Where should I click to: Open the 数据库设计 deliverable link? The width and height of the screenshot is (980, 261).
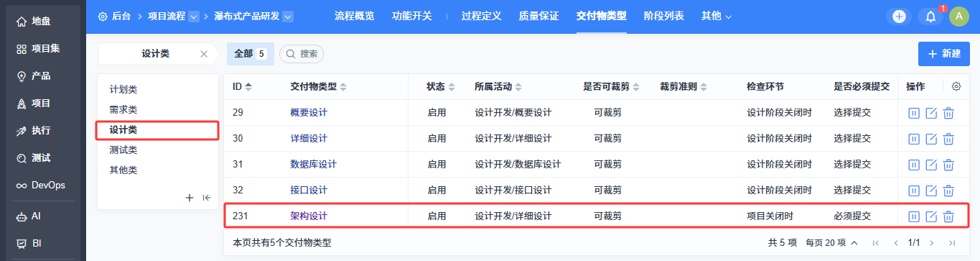coord(313,164)
